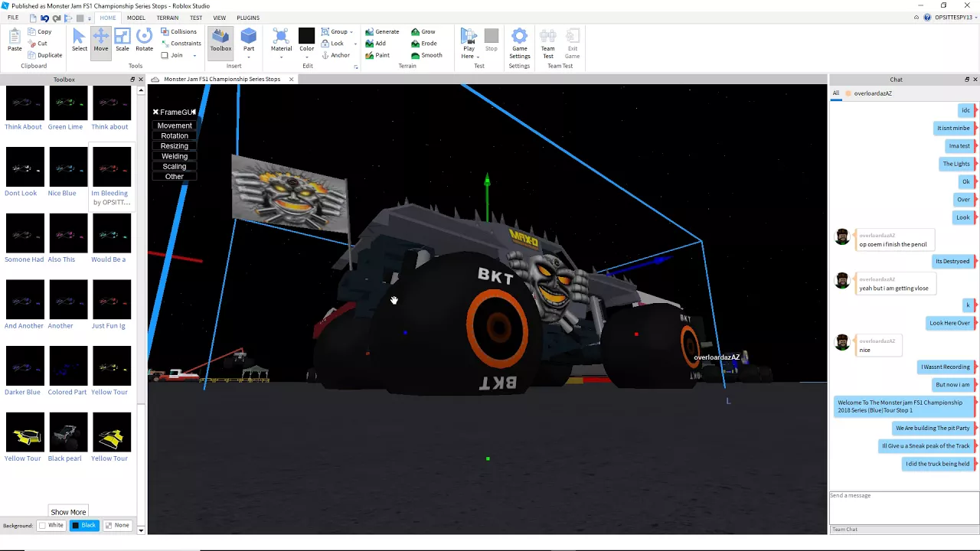Open Other in FrameGUI menu
Viewport: 980px width, 551px height.
pos(175,177)
